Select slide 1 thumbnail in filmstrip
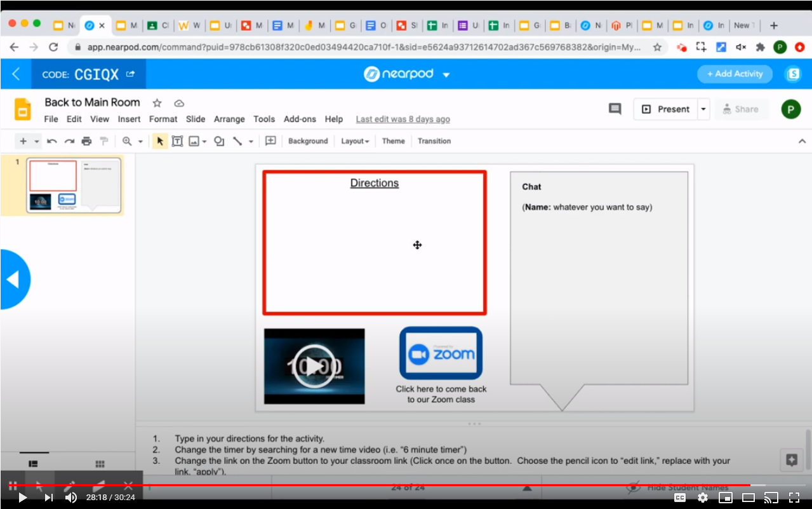The height and width of the screenshot is (509, 812). pyautogui.click(x=74, y=185)
